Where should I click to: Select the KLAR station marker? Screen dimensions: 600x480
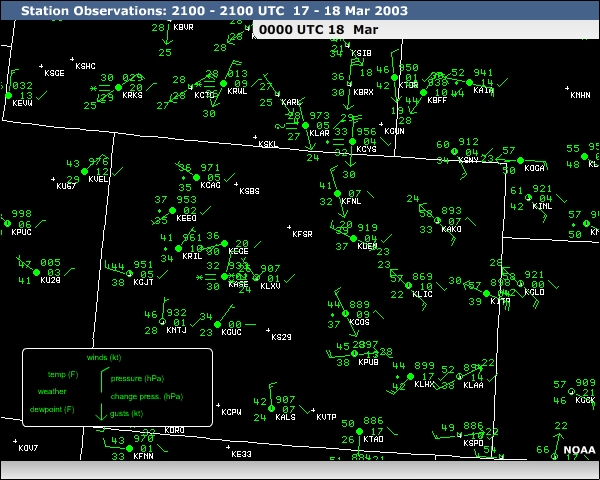pyautogui.click(x=305, y=125)
